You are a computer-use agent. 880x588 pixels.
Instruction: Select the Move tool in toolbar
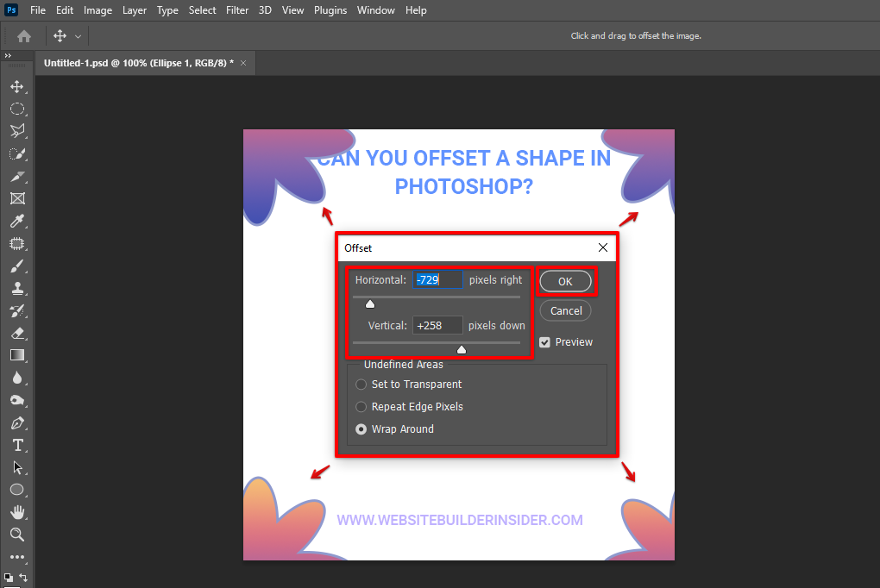(16, 86)
